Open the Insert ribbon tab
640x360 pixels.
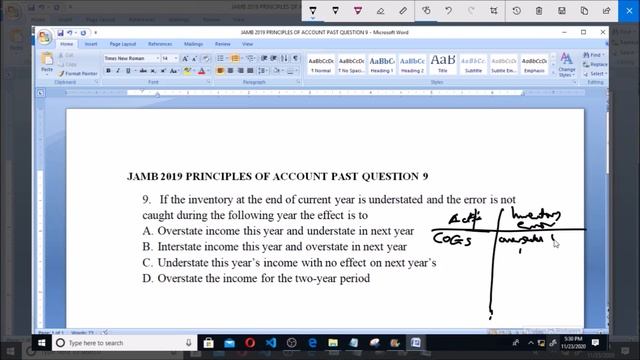point(91,44)
